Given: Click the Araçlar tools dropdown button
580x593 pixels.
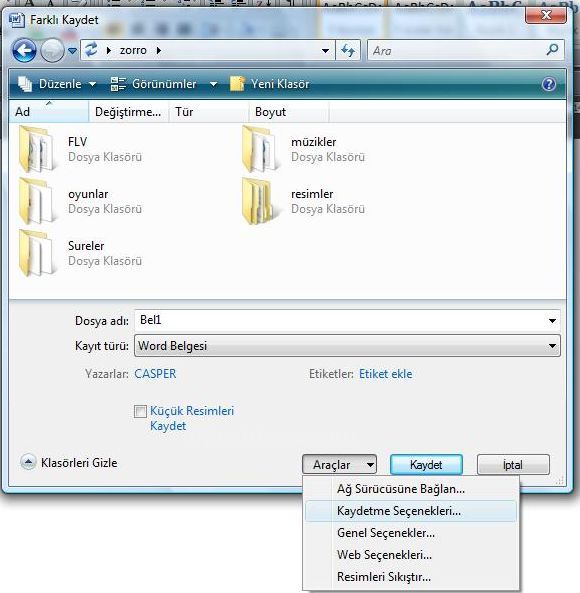Looking at the screenshot, I should click(339, 464).
